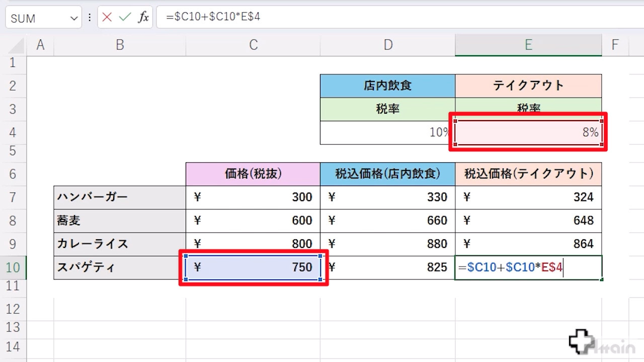The image size is (644, 362).
Task: Select column D header
Action: 388,45
